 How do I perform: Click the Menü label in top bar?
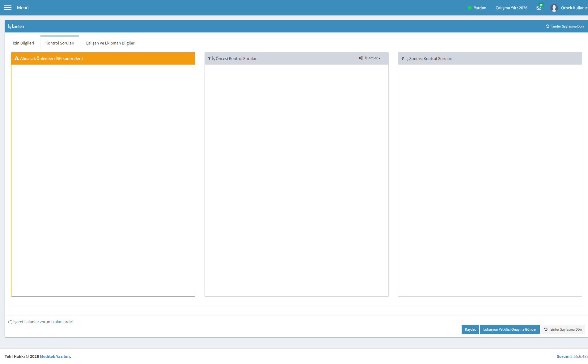pos(23,8)
